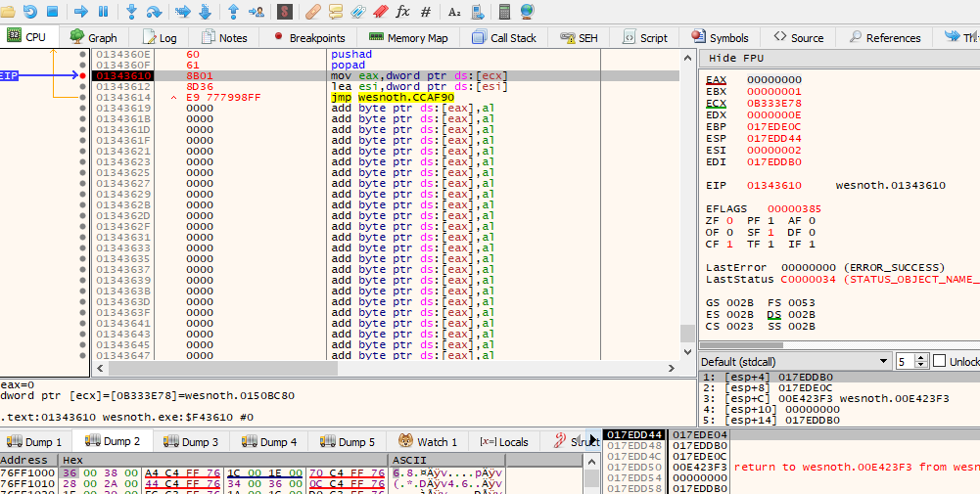The width and height of the screenshot is (980, 494).
Task: Set breakpoint dot for address 01343619
Action: pos(82,108)
